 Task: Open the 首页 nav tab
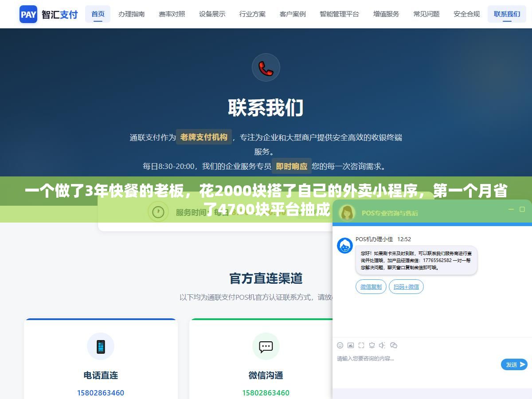[x=98, y=14]
